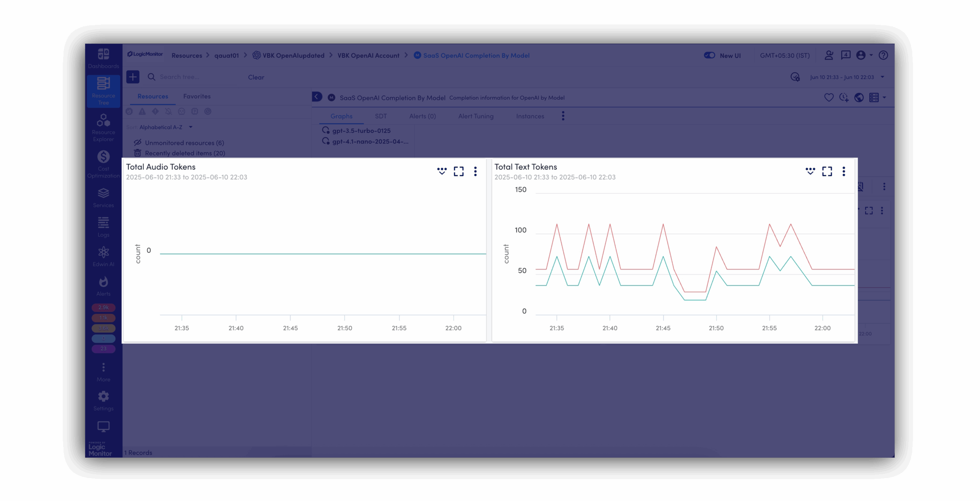
Task: Click the red 2.9k alert count badge
Action: click(x=103, y=307)
